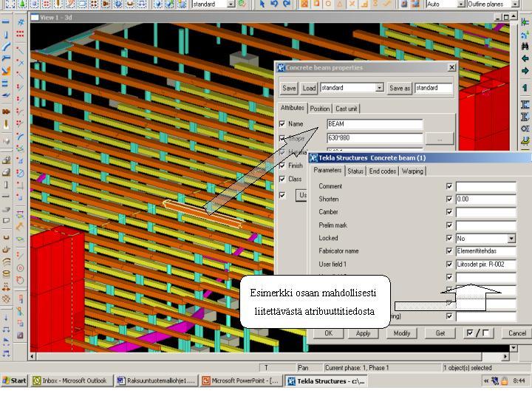The image size is (532, 399).
Task: Click the Undo arrow icon
Action: 274,4
